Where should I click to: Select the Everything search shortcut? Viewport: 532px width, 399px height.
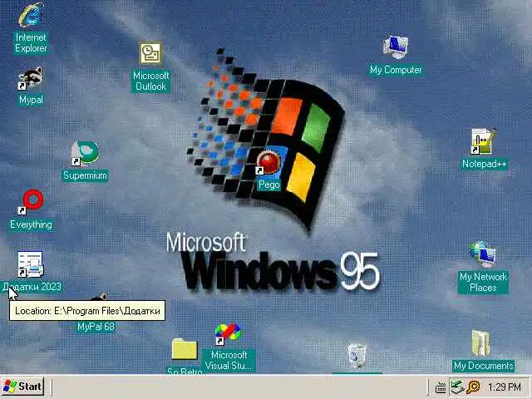pos(32,202)
